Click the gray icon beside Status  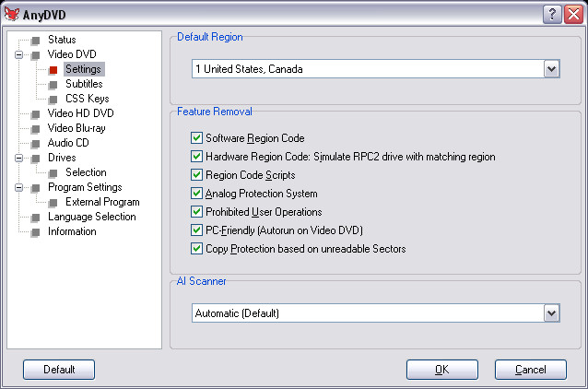[35, 40]
